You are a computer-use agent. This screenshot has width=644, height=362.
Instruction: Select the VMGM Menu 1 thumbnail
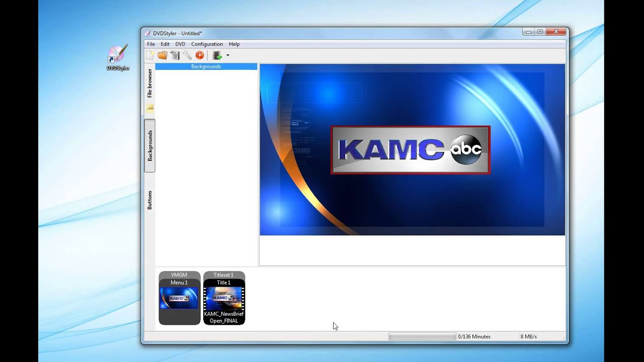(x=180, y=298)
